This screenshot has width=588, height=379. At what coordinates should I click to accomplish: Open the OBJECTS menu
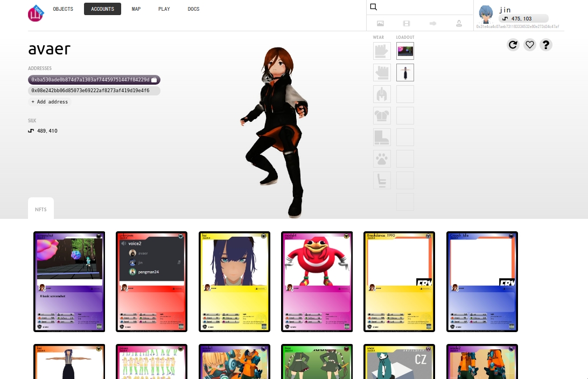click(63, 9)
